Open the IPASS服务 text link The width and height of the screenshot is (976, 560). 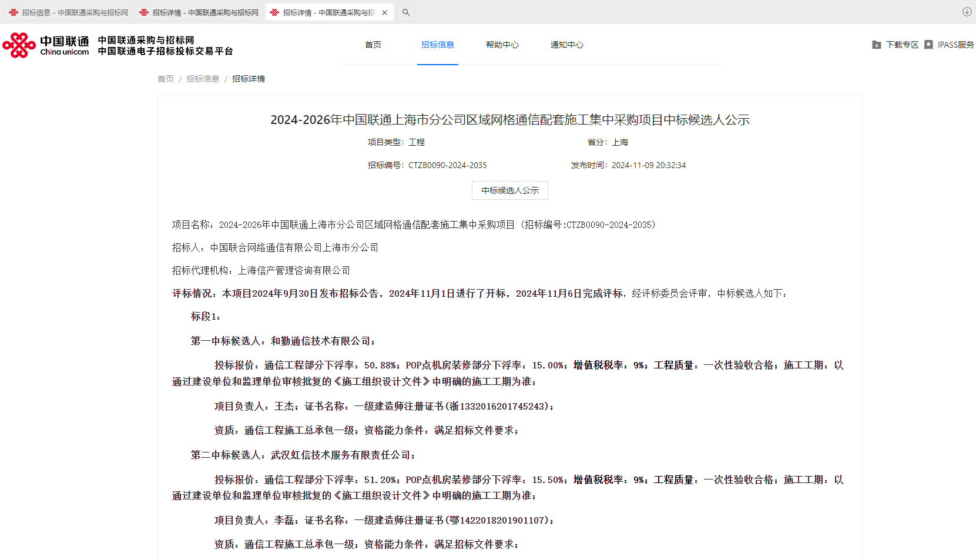coord(955,45)
